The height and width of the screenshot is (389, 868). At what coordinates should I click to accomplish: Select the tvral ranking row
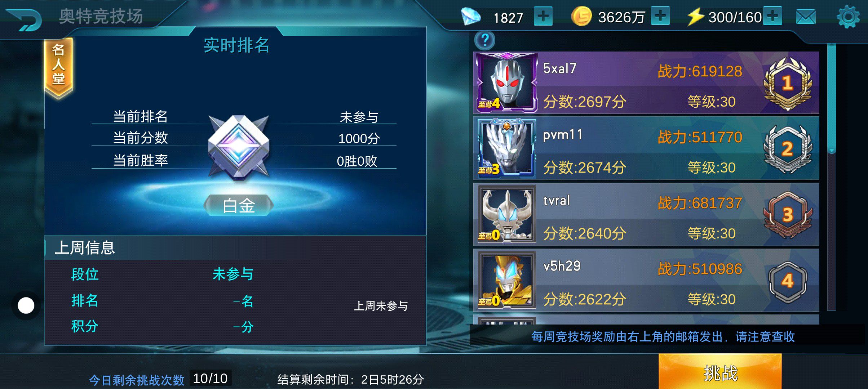click(x=646, y=215)
